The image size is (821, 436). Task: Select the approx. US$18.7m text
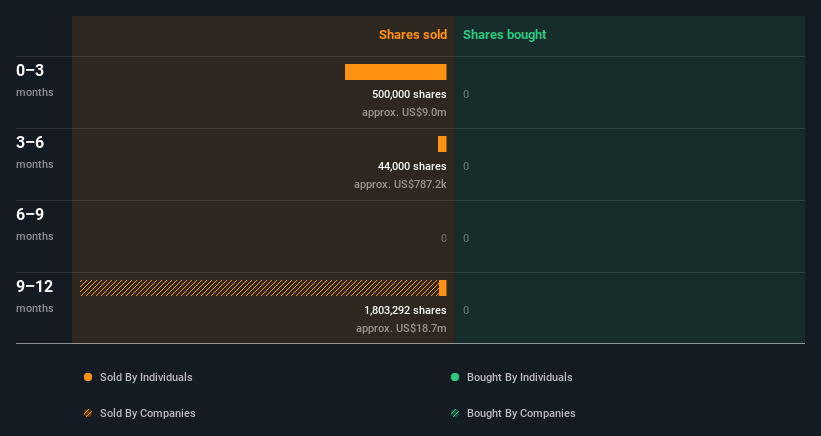click(401, 328)
